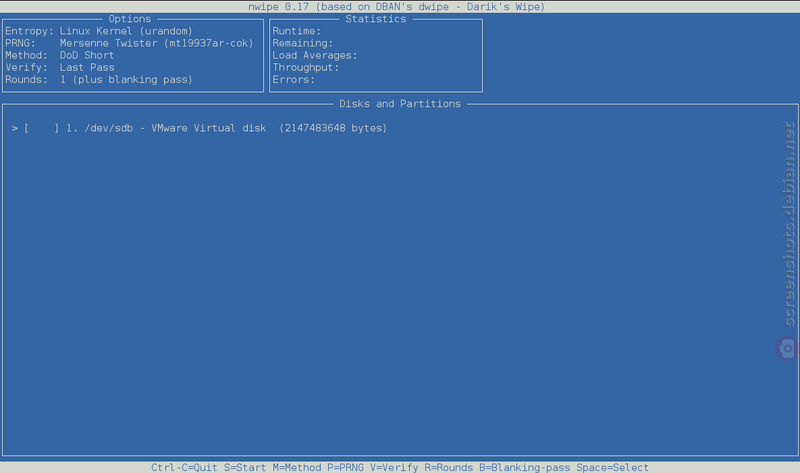The width and height of the screenshot is (800, 473).
Task: Click the Entropy value Linux Kernel (urandom)
Action: pyautogui.click(x=126, y=31)
